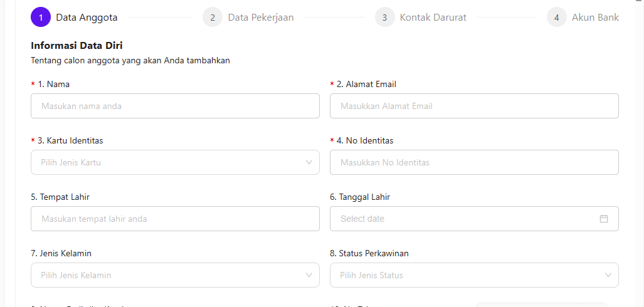
Task: Open the Pilih Jenis Kartu dropdown
Action: pyautogui.click(x=169, y=162)
